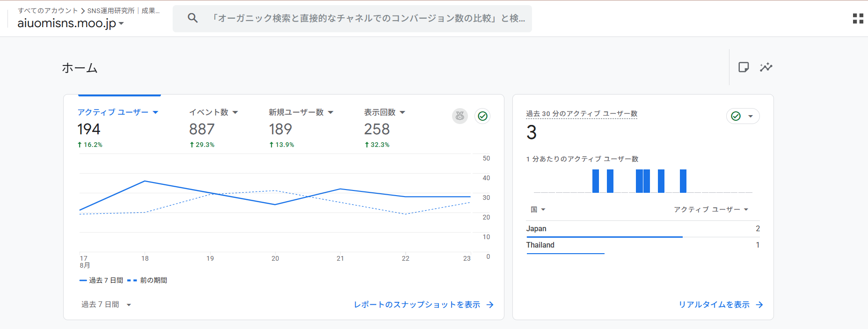Click the realtime count 3

click(532, 132)
